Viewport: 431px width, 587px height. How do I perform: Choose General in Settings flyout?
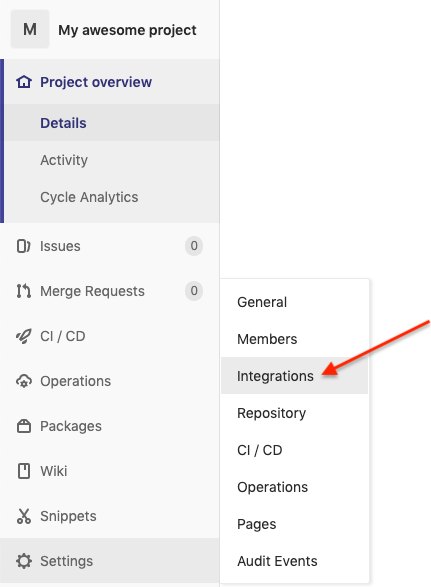(x=262, y=302)
